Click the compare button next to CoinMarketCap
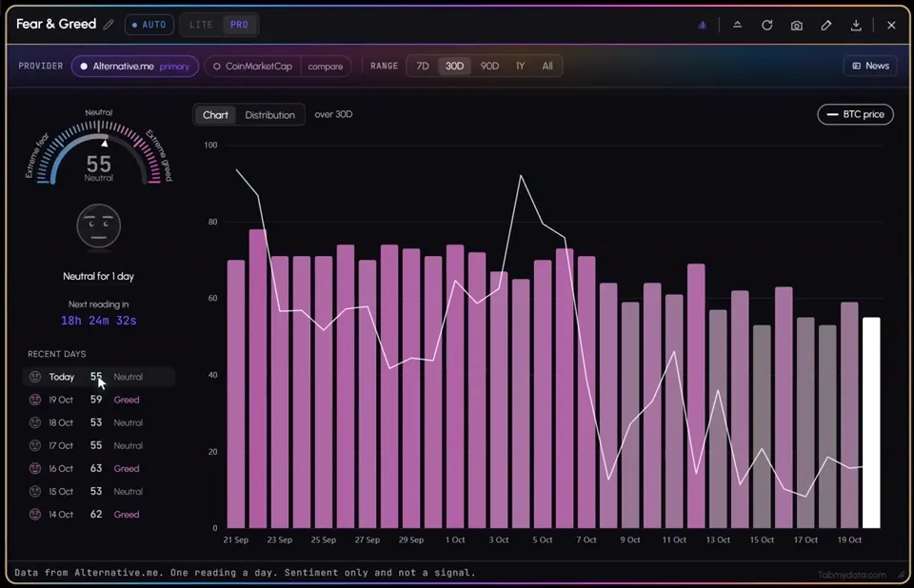914x588 pixels. tap(326, 67)
